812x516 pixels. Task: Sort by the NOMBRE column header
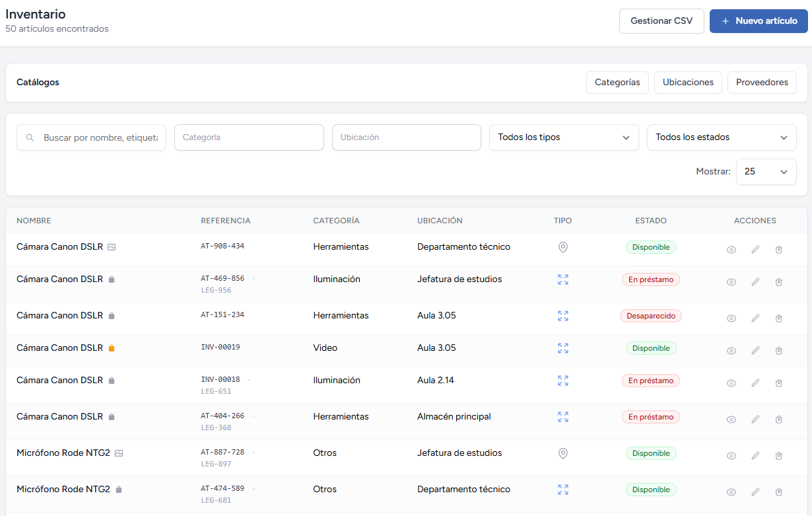34,221
